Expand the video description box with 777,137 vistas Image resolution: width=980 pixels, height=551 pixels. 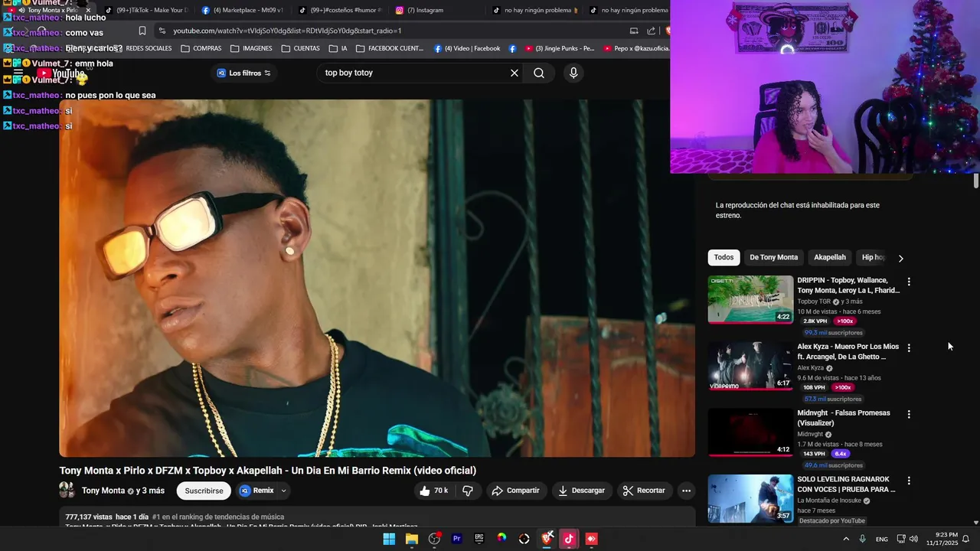(377, 517)
